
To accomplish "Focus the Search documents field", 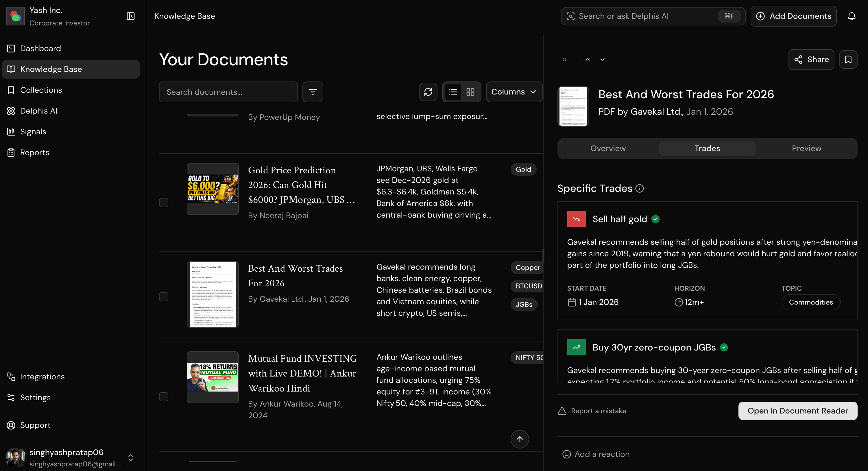I will click(228, 92).
